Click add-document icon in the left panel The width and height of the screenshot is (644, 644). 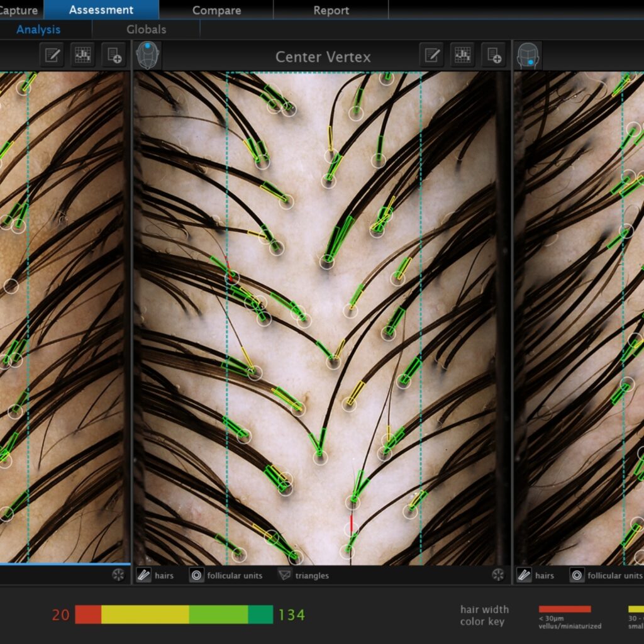coord(114,55)
